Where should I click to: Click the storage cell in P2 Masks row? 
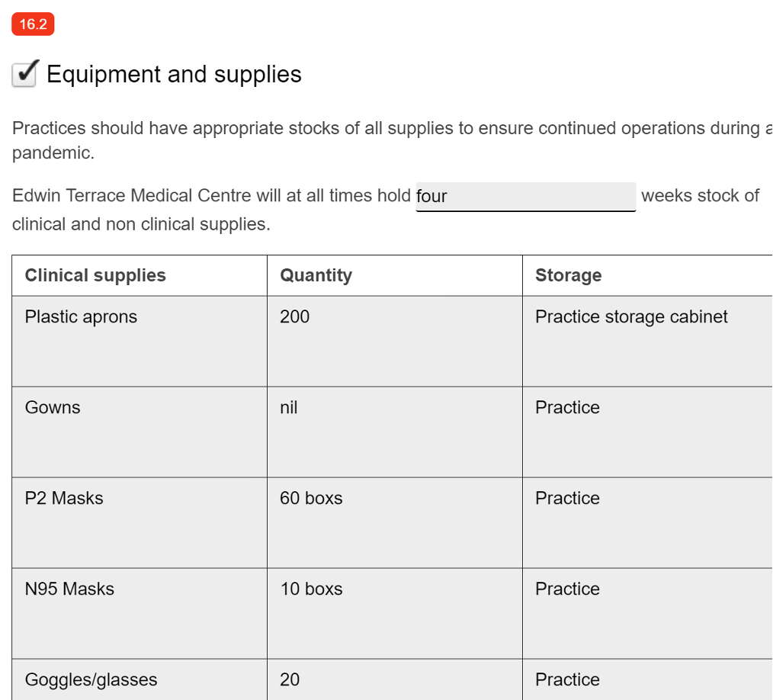click(x=647, y=522)
